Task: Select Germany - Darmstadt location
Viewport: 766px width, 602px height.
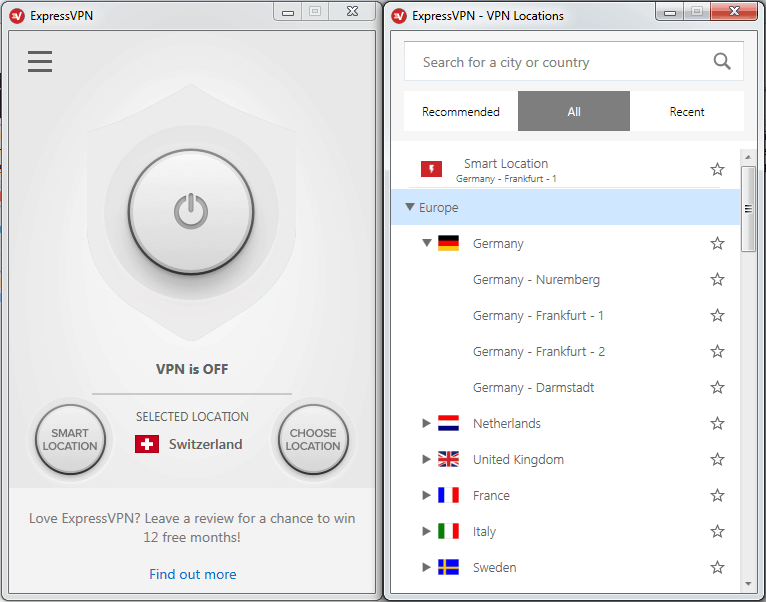Action: click(566, 387)
